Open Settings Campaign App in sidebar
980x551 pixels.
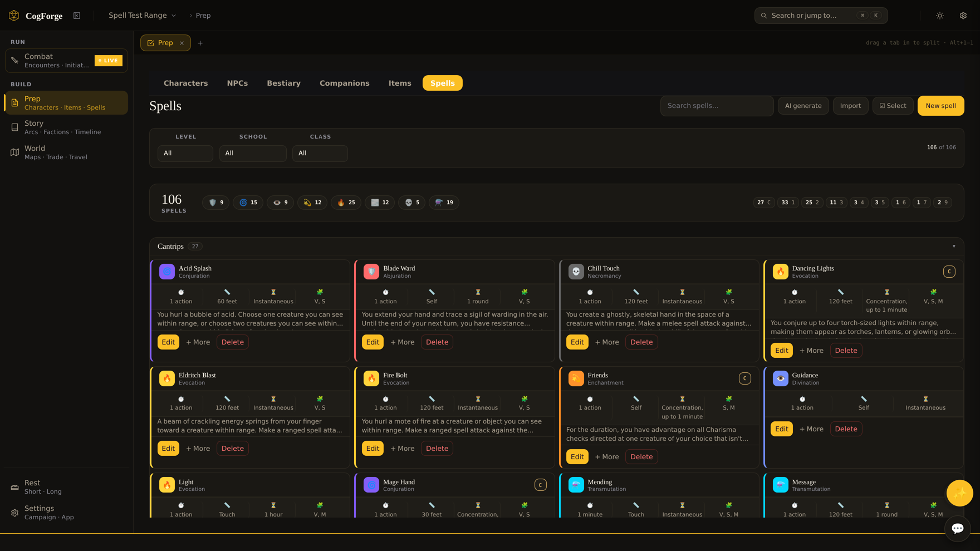[x=66, y=513]
